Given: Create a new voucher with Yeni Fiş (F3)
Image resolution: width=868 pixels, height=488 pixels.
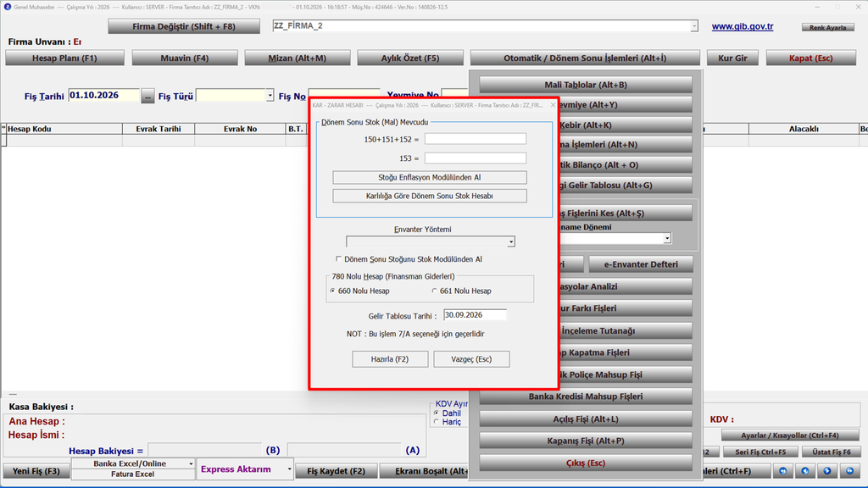Looking at the screenshot, I should (36, 471).
